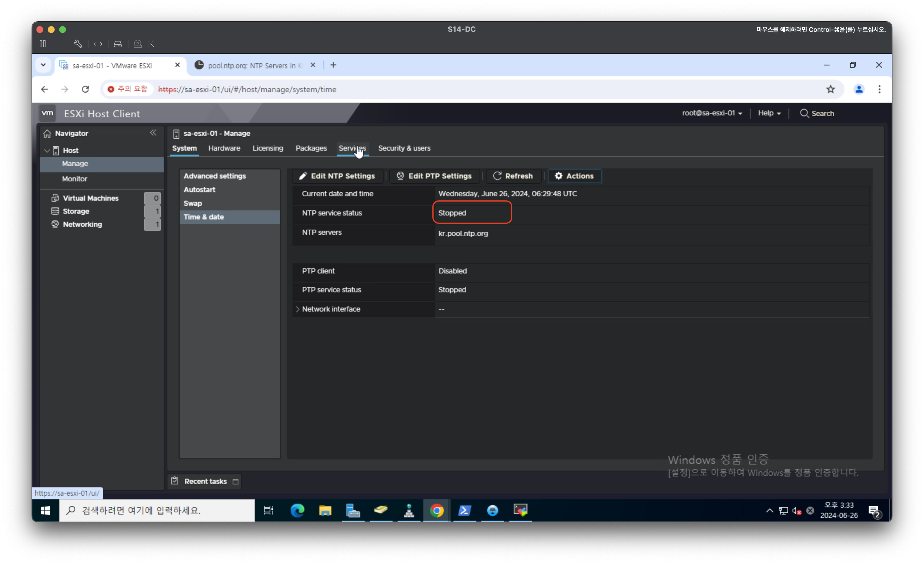Collapse the Navigator panel with double chevron

[153, 133]
